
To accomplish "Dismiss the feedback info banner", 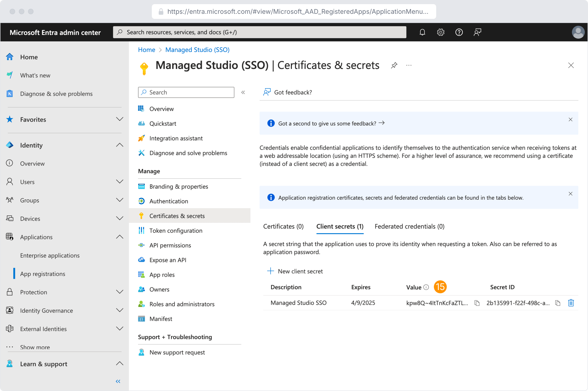I will point(570,119).
